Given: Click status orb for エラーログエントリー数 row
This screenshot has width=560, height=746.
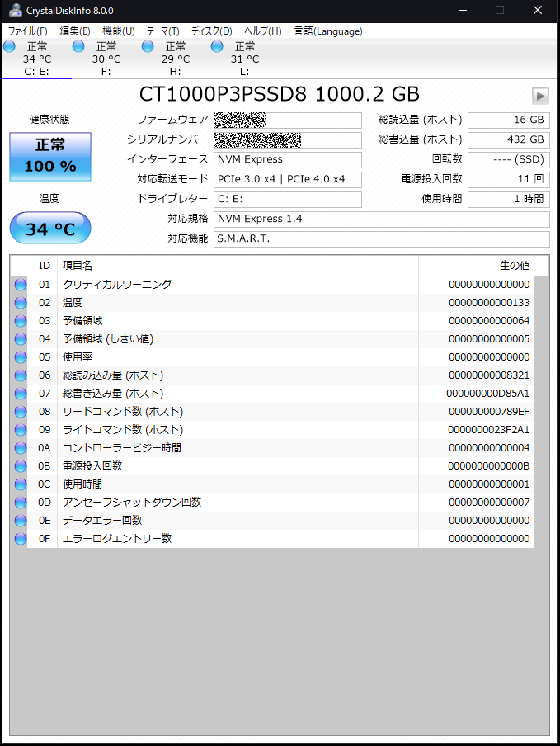Looking at the screenshot, I should [x=21, y=539].
